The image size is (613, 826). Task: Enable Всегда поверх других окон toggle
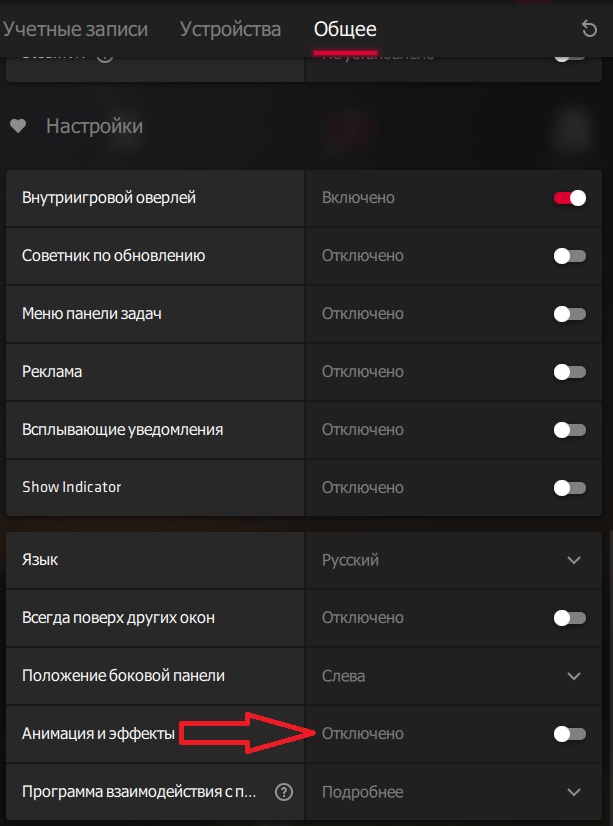pos(570,618)
